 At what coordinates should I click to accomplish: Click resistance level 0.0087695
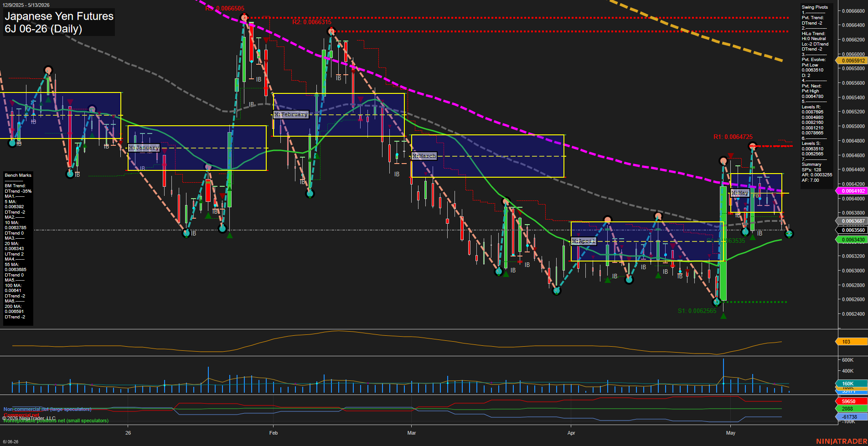coord(813,112)
